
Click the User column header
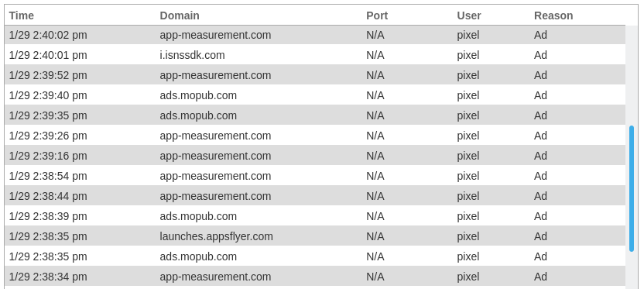point(468,15)
